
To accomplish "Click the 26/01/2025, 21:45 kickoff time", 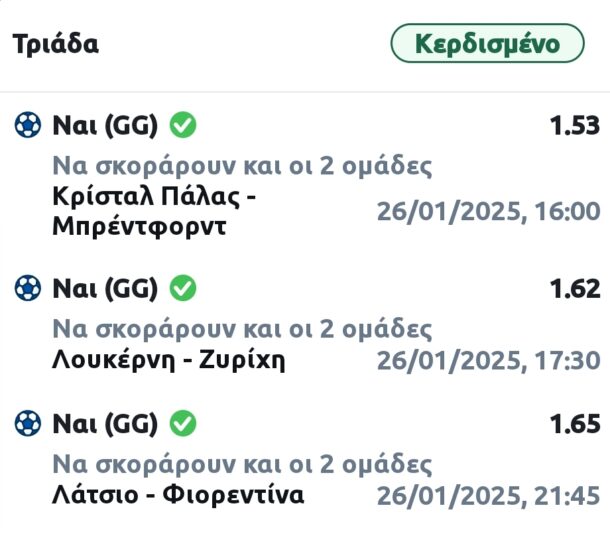I will [487, 496].
